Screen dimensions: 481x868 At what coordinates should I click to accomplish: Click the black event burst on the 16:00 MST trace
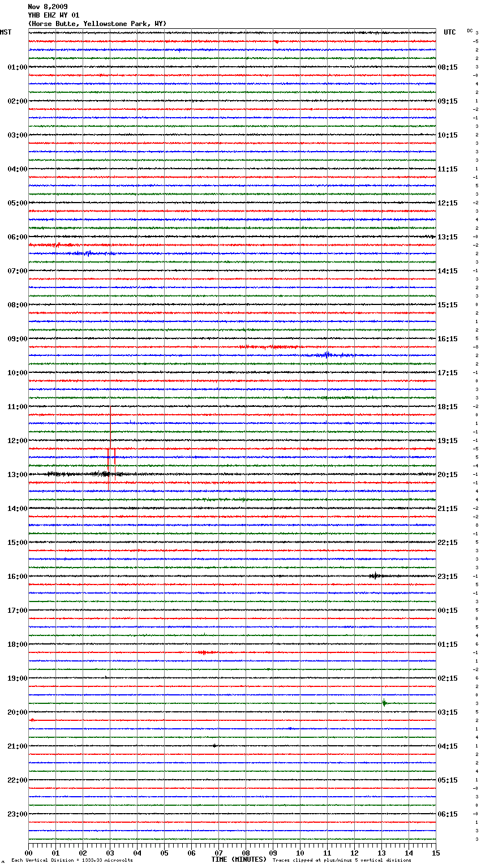click(x=375, y=576)
